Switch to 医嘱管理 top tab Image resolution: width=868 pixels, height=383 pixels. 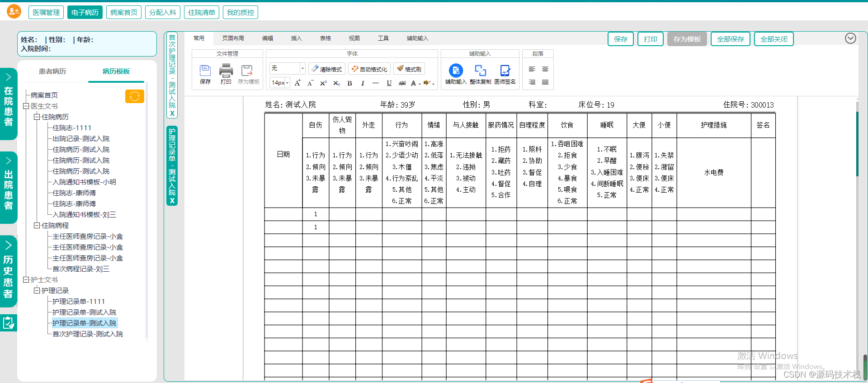(x=46, y=12)
